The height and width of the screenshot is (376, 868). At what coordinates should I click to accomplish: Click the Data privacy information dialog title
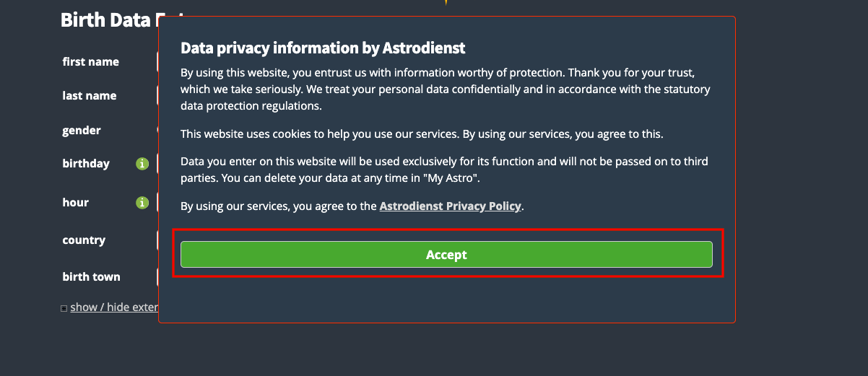323,48
